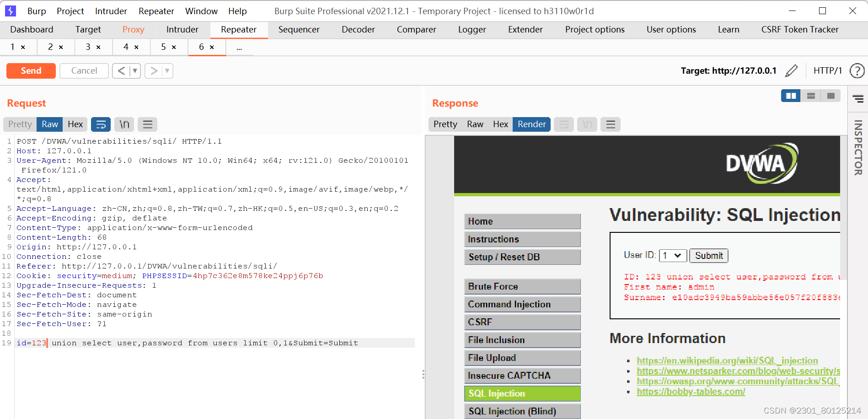
Task: Open the Decoder tab
Action: point(358,30)
